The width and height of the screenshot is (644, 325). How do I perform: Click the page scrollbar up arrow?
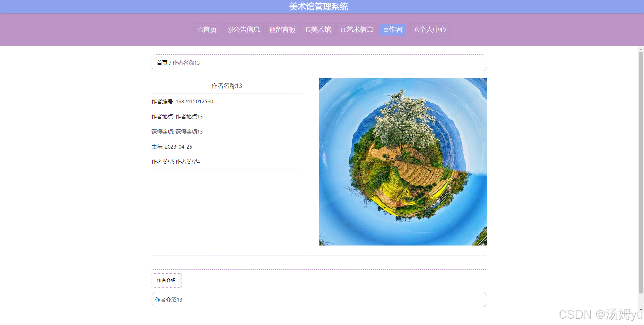point(641,49)
